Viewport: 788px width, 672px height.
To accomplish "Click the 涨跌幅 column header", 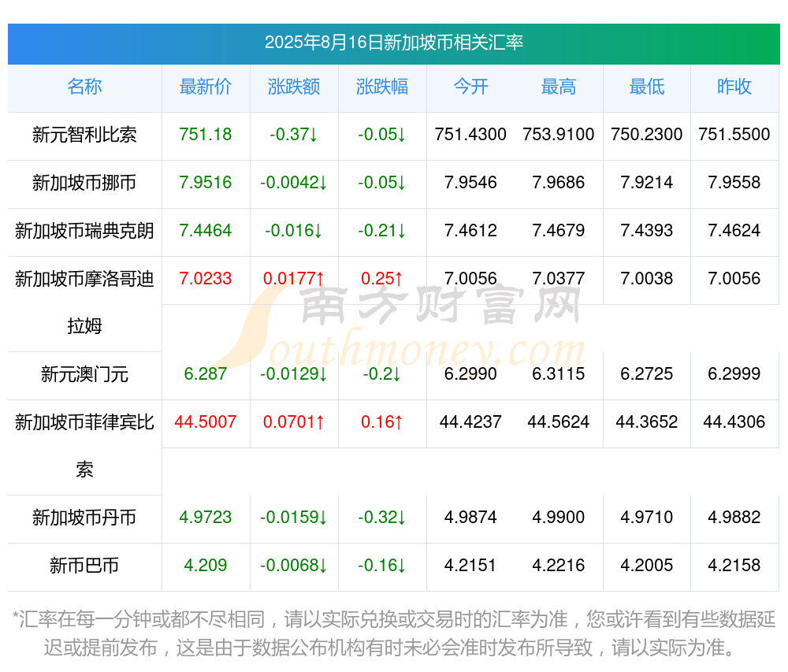I will coord(382,87).
